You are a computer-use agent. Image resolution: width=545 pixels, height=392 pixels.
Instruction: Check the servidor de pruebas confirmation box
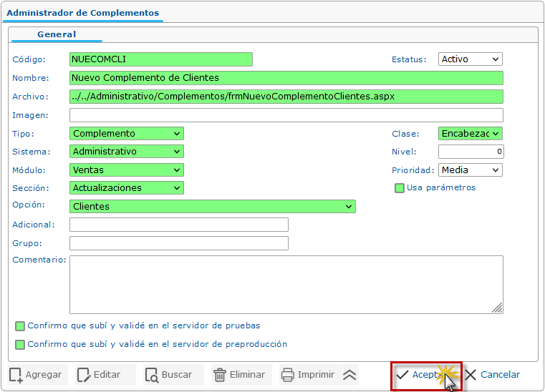tap(20, 326)
